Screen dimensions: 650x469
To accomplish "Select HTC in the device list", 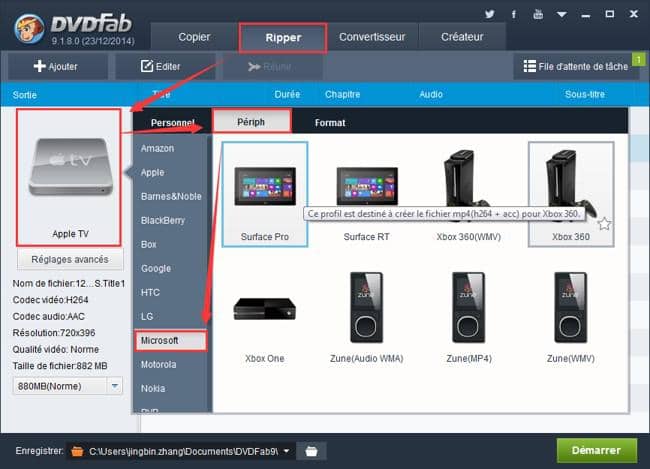I will [150, 293].
